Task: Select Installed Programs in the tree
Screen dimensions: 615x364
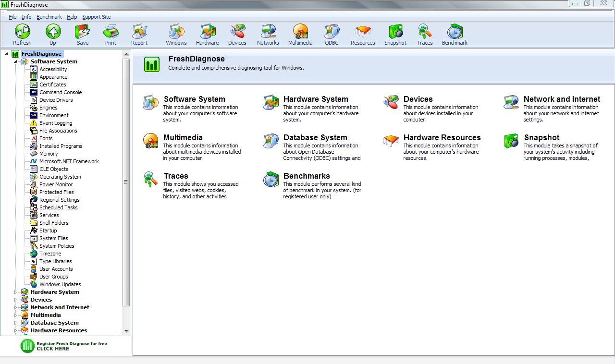Action: (61, 146)
